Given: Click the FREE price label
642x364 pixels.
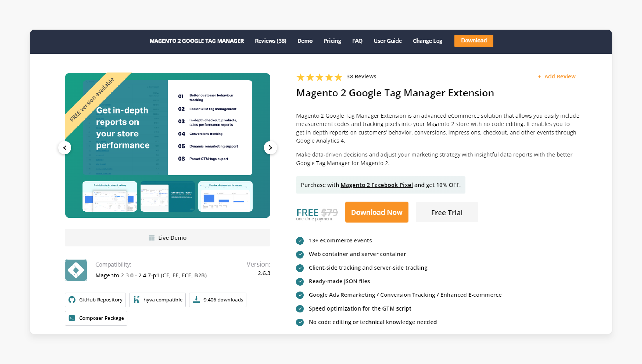Looking at the screenshot, I should [x=307, y=212].
